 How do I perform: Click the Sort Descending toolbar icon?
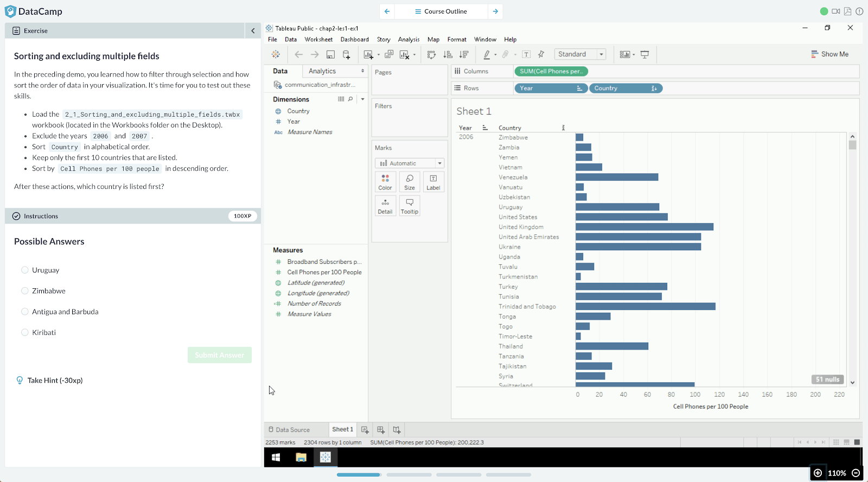pyautogui.click(x=464, y=54)
